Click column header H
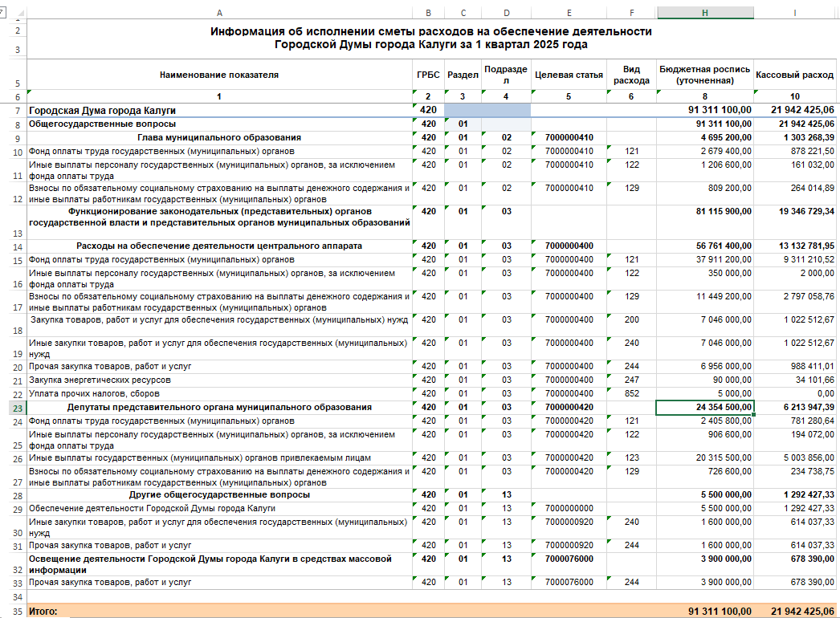 coord(704,13)
